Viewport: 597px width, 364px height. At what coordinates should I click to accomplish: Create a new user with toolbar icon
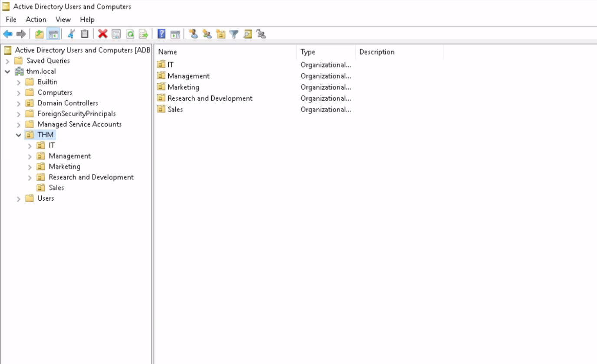tap(194, 34)
